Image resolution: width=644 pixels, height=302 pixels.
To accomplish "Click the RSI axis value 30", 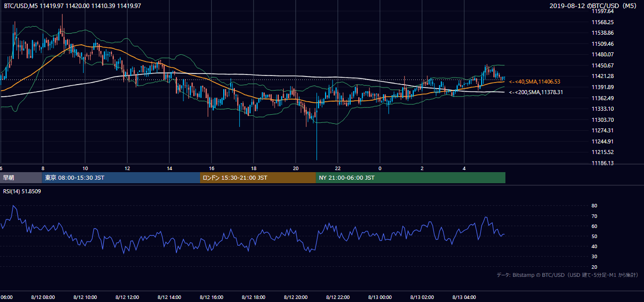I will point(595,257).
